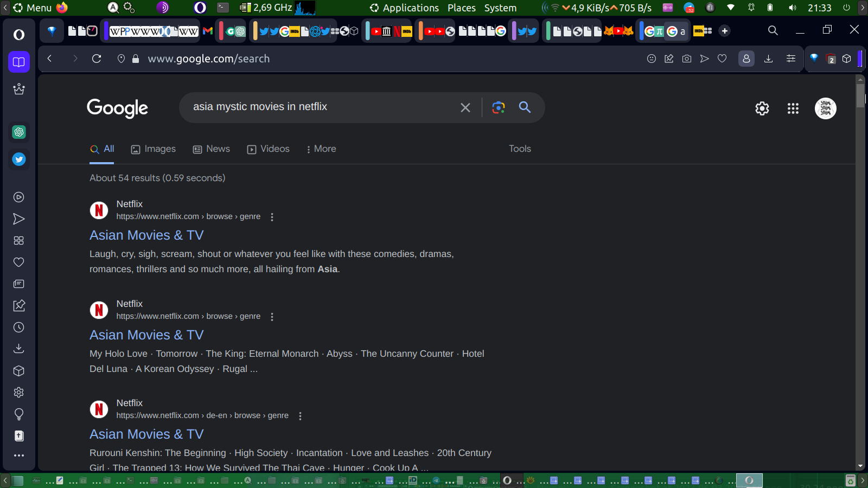This screenshot has width=868, height=488.
Task: View site security lock info
Action: click(x=136, y=59)
